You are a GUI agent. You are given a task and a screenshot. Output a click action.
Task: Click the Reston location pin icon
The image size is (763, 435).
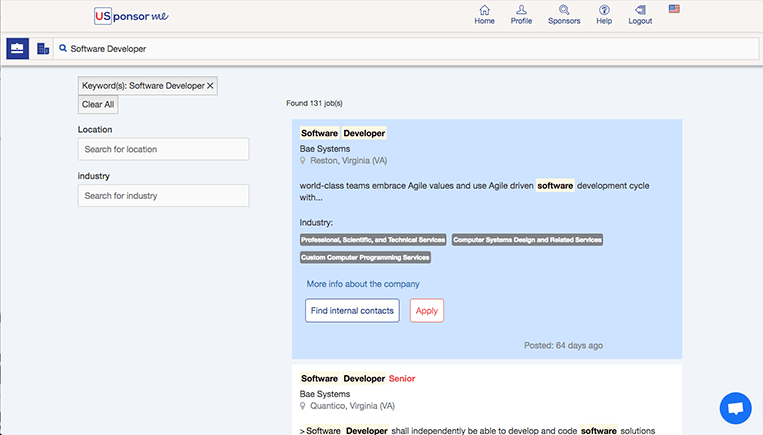click(303, 161)
